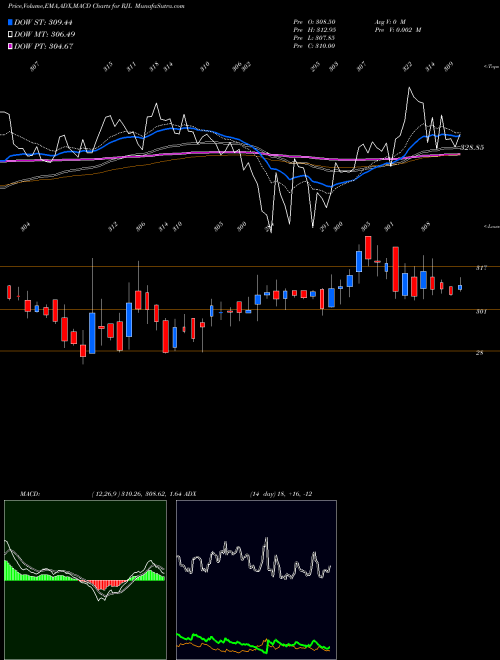Click the 'Pre L: 307.85' low value

[314, 38]
